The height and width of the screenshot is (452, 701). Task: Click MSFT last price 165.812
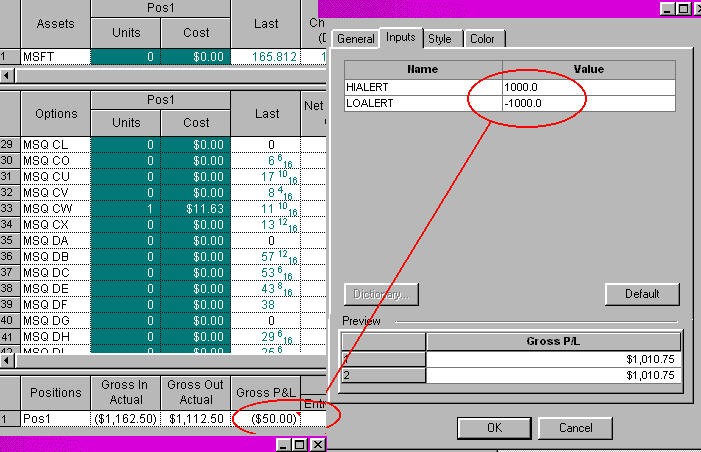coord(266,57)
